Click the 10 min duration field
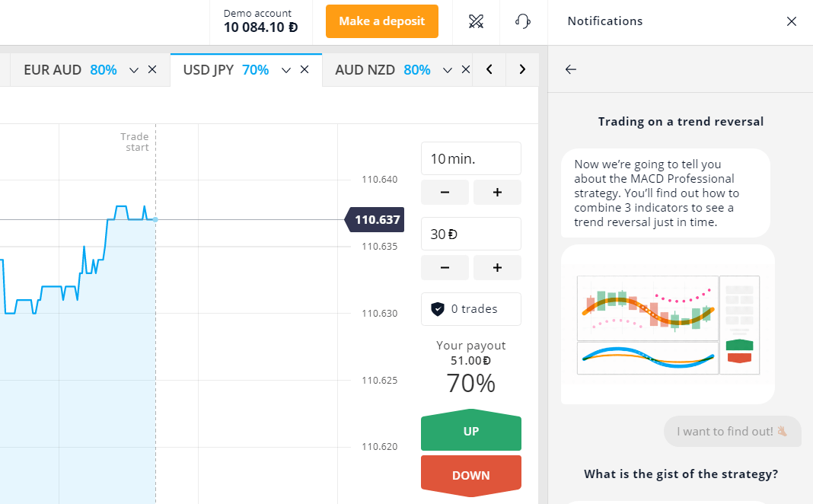This screenshot has height=504, width=813. point(470,158)
